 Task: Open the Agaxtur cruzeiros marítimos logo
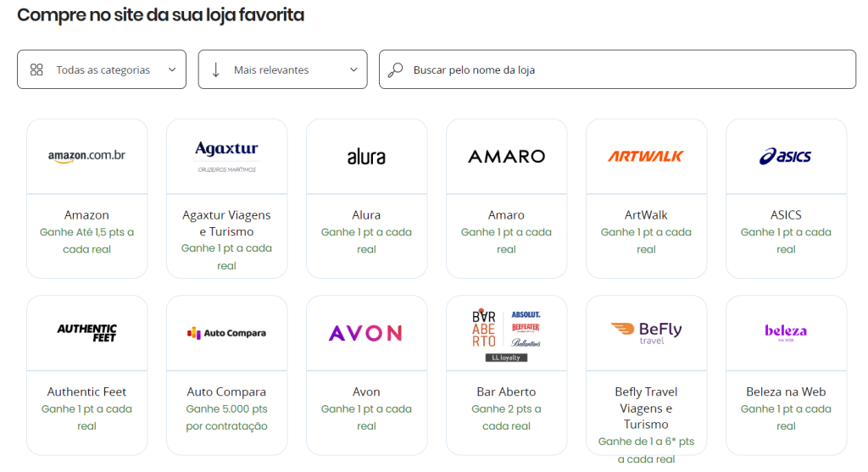coord(226,156)
